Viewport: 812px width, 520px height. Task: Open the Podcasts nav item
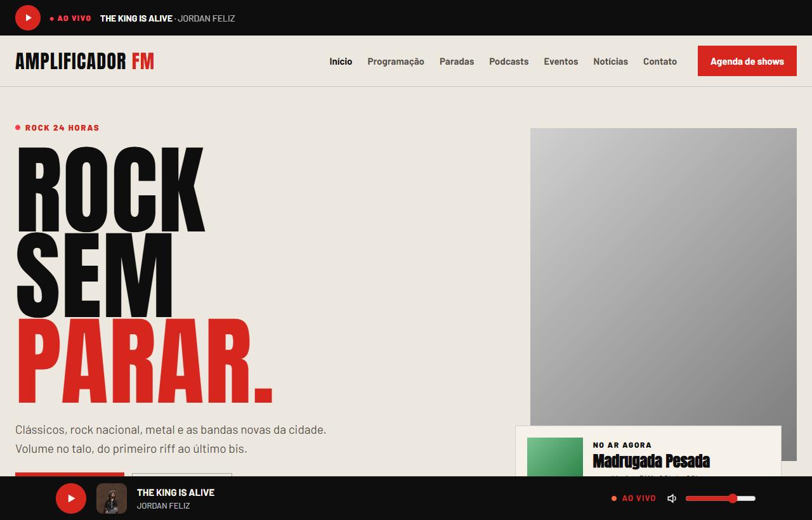pyautogui.click(x=509, y=62)
